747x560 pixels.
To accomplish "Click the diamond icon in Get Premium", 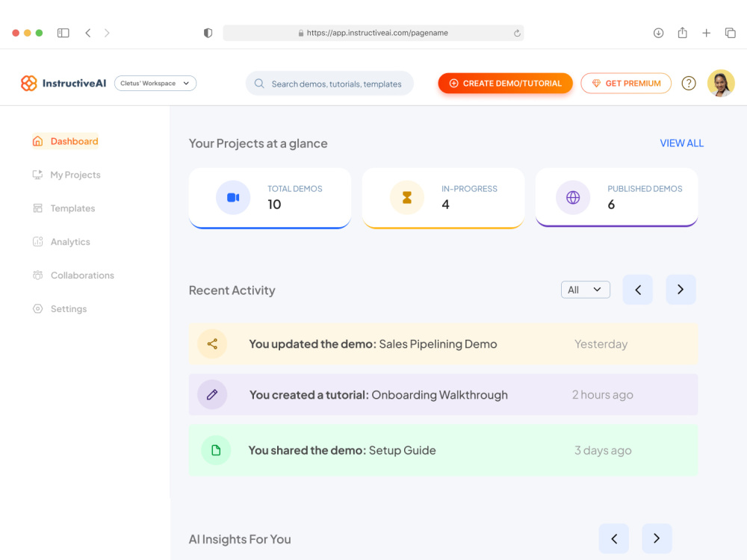I will [x=596, y=84].
